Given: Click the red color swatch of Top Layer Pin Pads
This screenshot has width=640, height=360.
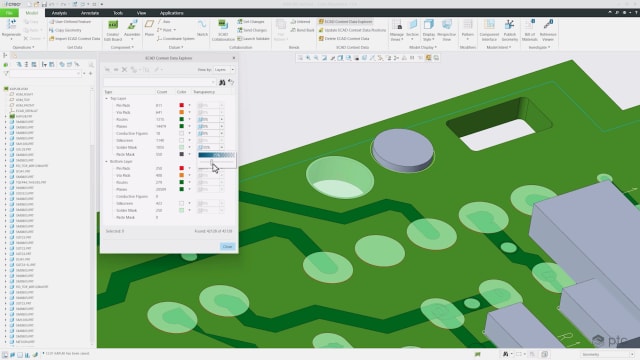Looking at the screenshot, I should tap(182, 105).
